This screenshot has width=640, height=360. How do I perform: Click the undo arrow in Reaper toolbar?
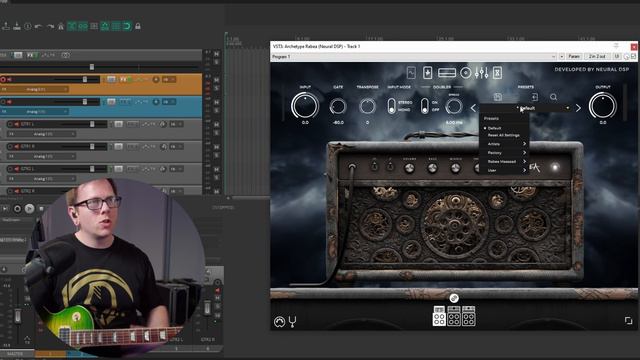coord(38,27)
